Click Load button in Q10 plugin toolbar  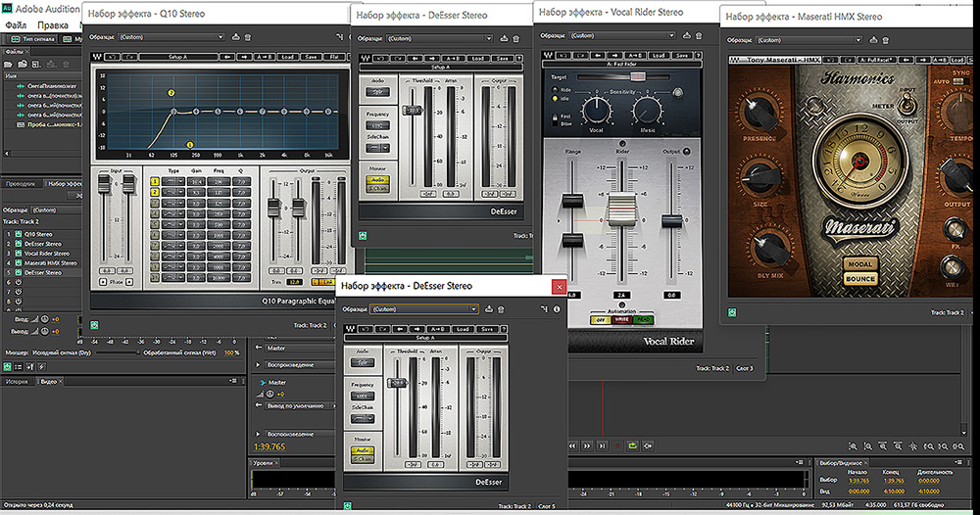(287, 57)
